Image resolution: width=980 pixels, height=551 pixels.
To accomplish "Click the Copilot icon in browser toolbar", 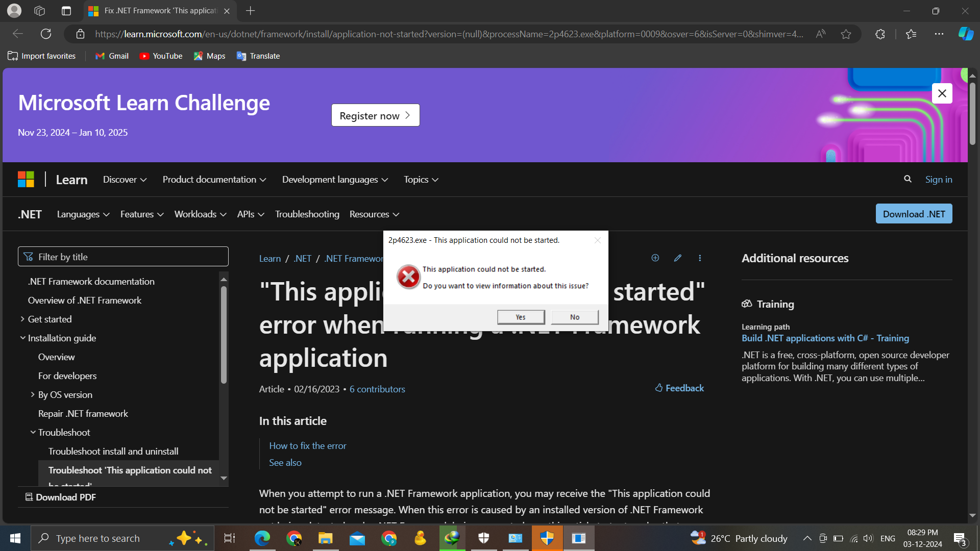I will [x=965, y=34].
